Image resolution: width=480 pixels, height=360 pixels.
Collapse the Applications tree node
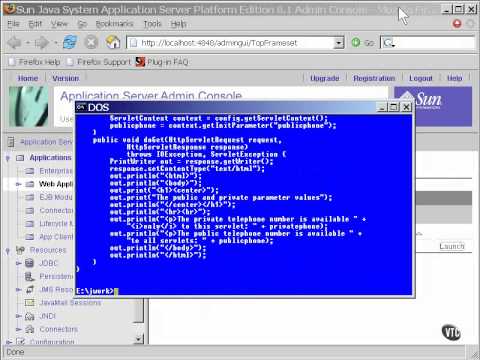click(8, 158)
